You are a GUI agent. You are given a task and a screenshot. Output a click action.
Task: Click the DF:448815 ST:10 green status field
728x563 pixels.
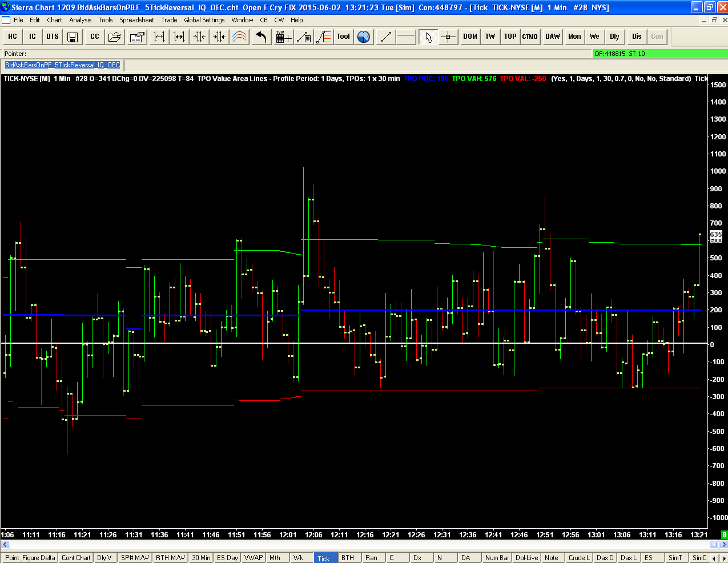coord(660,54)
